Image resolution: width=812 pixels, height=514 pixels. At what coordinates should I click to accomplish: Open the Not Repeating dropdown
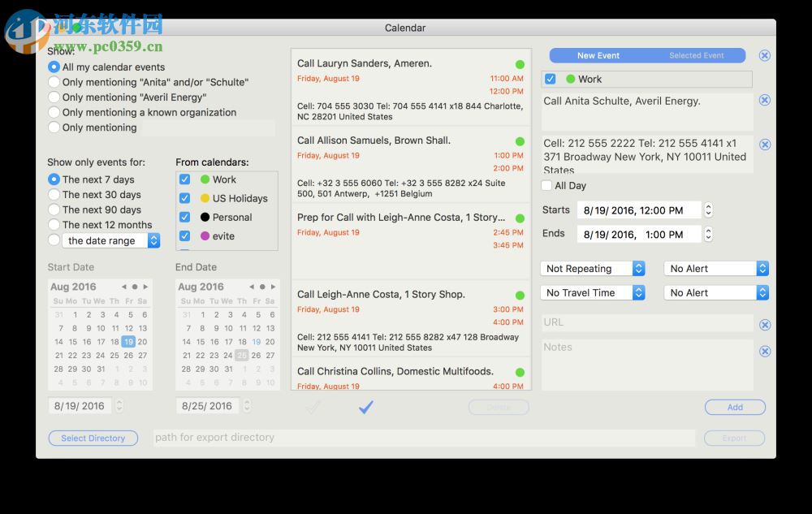click(592, 268)
